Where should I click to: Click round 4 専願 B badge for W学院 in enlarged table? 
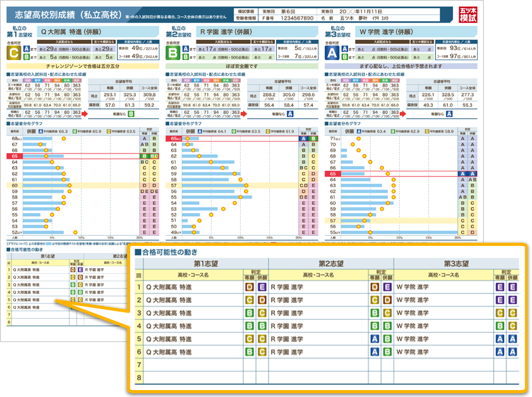coord(500,326)
